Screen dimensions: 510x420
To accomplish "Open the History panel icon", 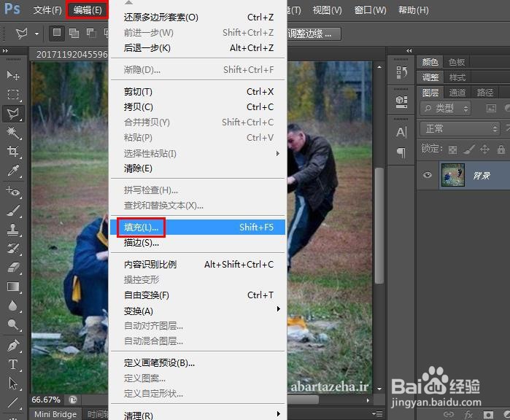I will (x=401, y=72).
